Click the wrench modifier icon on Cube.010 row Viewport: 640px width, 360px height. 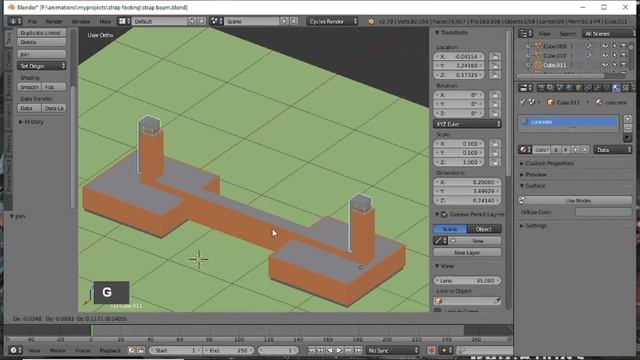click(589, 56)
